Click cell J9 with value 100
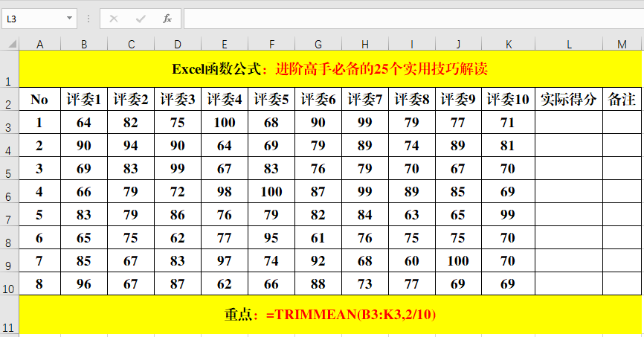This screenshot has width=644, height=337. pos(458,260)
